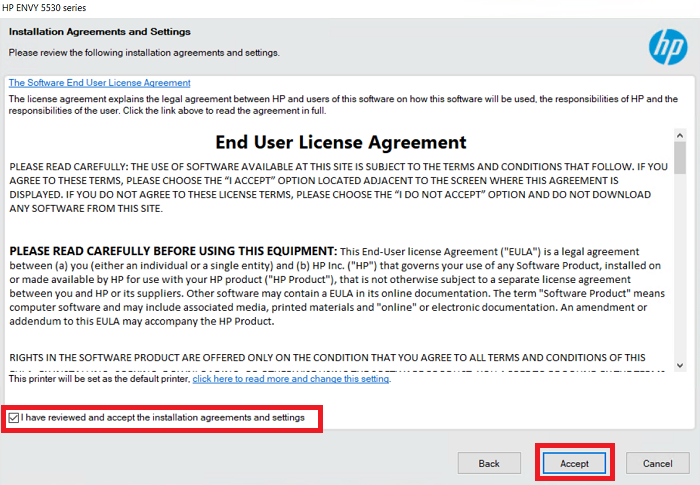Screen dimensions: 700x485
Task: Click the 'PLEASE READ CAREFULLY BEFORE USING THIS EQUIPMENT' text
Action: (173, 251)
